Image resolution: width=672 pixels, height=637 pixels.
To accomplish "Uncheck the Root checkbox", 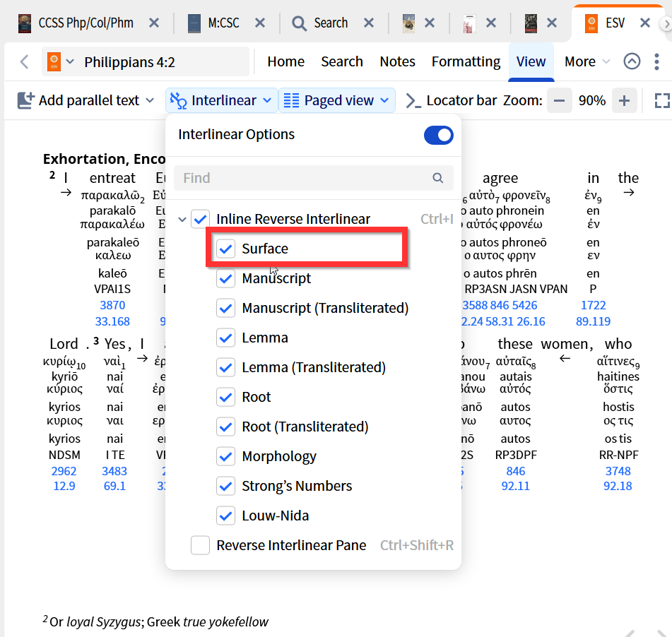I will click(x=225, y=397).
